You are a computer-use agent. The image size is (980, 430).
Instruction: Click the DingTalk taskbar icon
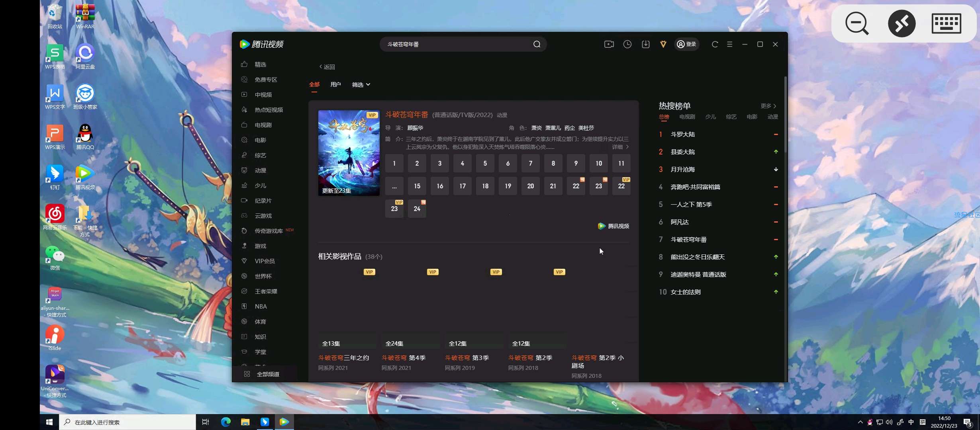[265, 422]
